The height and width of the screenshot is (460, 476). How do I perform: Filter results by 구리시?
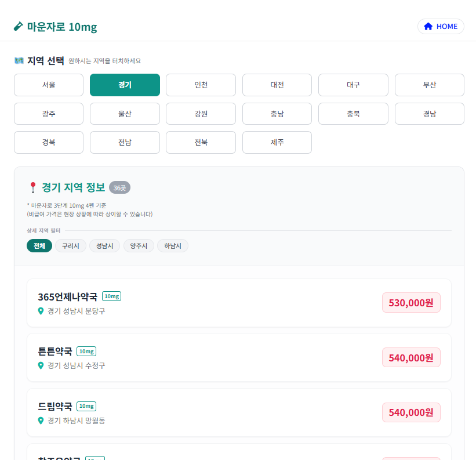(x=71, y=246)
